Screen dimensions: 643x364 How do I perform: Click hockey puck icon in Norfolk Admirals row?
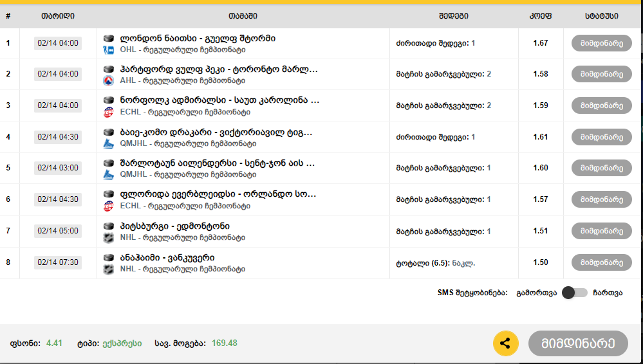point(108,100)
